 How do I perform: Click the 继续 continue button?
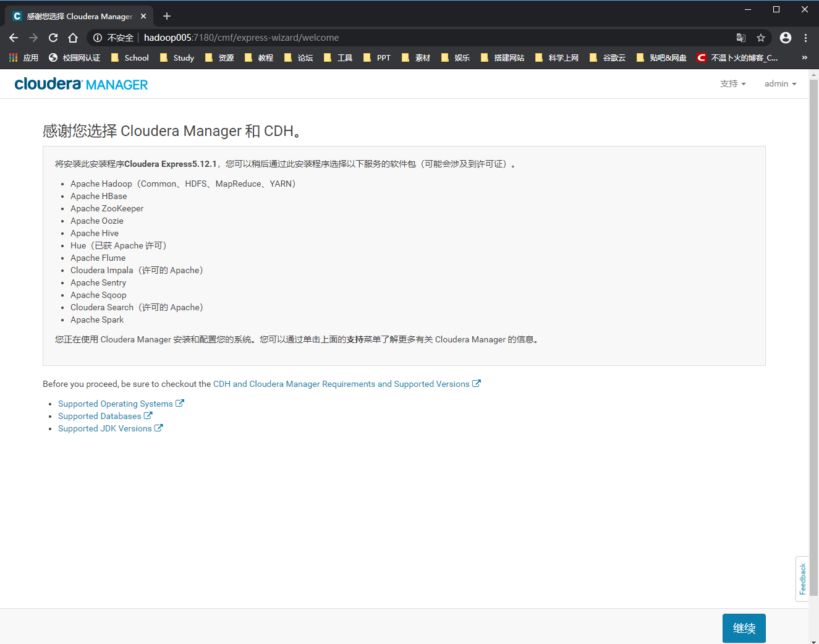744,628
